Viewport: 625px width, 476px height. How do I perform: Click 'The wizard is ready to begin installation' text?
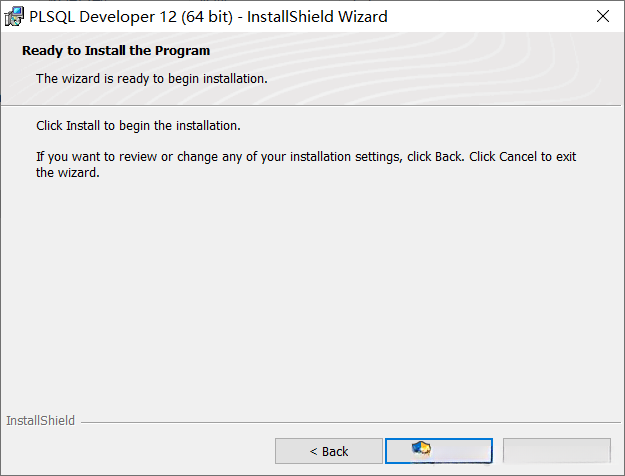151,78
